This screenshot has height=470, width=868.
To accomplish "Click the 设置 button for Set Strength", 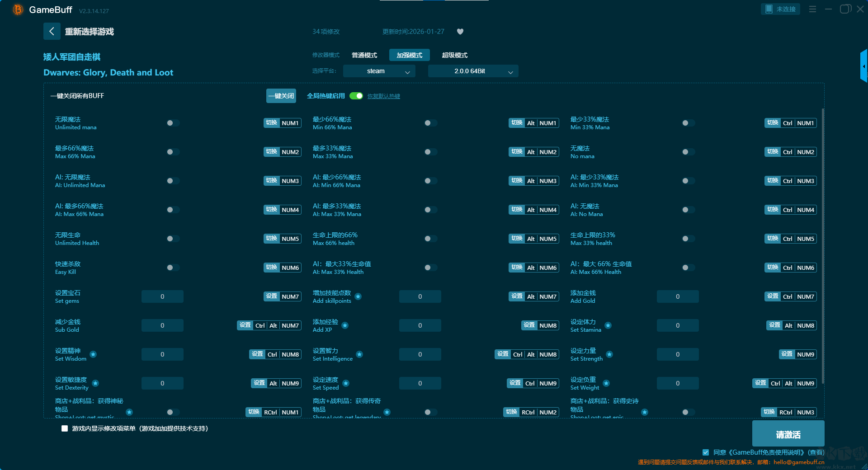I will [787, 354].
